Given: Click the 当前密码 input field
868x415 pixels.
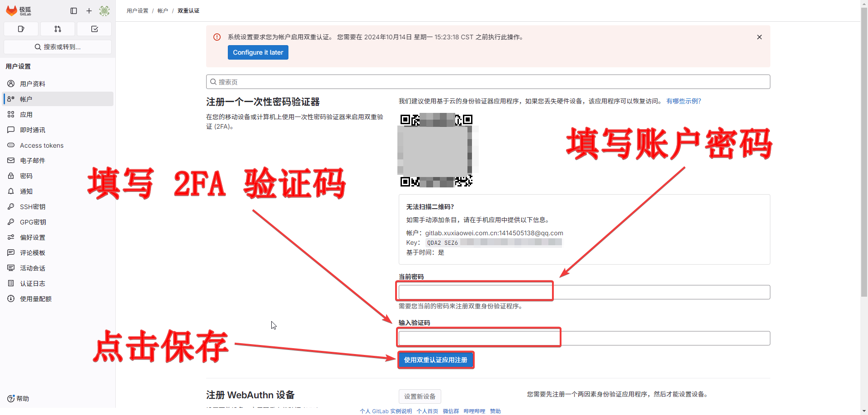Looking at the screenshot, I should tap(584, 292).
